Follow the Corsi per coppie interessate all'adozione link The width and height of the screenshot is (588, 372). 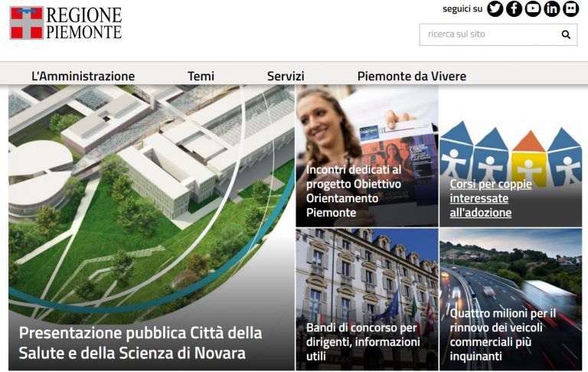491,198
